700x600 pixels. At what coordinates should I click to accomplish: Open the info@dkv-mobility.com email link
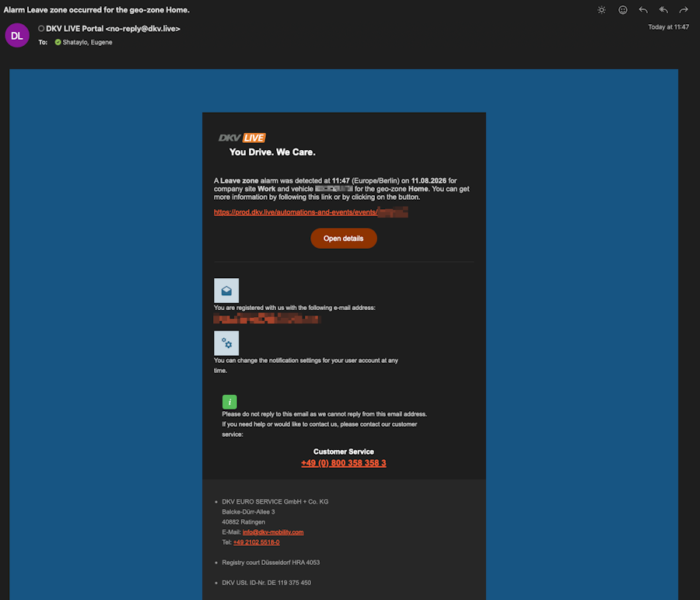pyautogui.click(x=273, y=532)
